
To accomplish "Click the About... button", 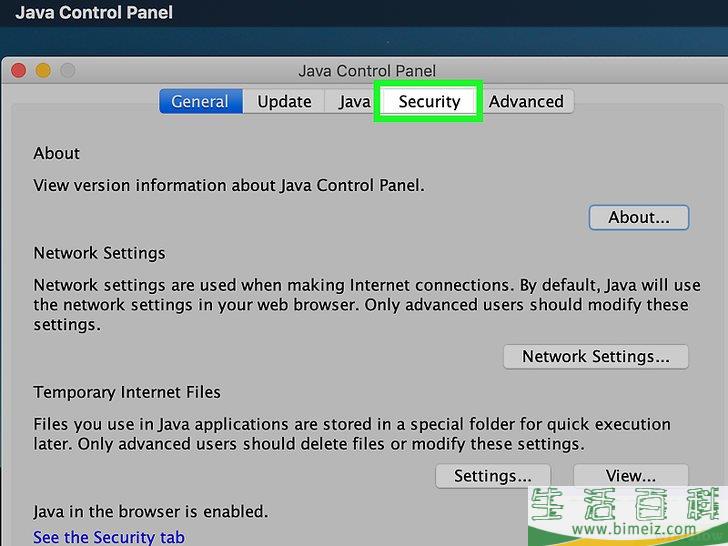I will [639, 217].
